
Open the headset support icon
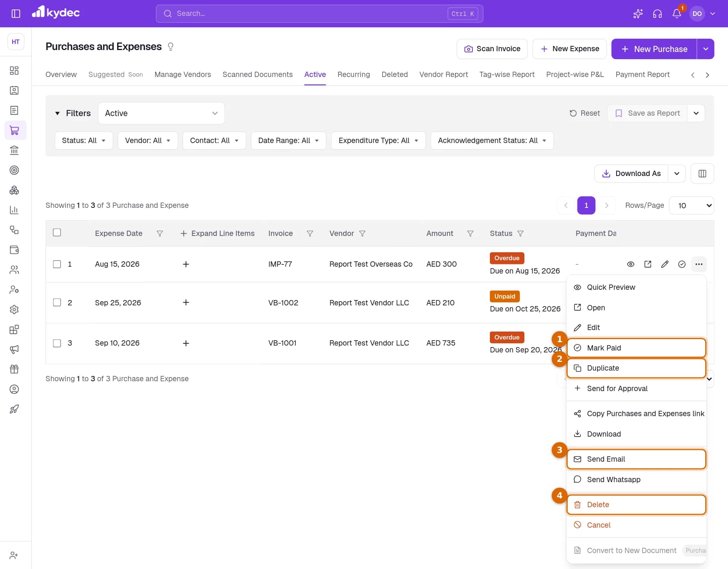[657, 14]
